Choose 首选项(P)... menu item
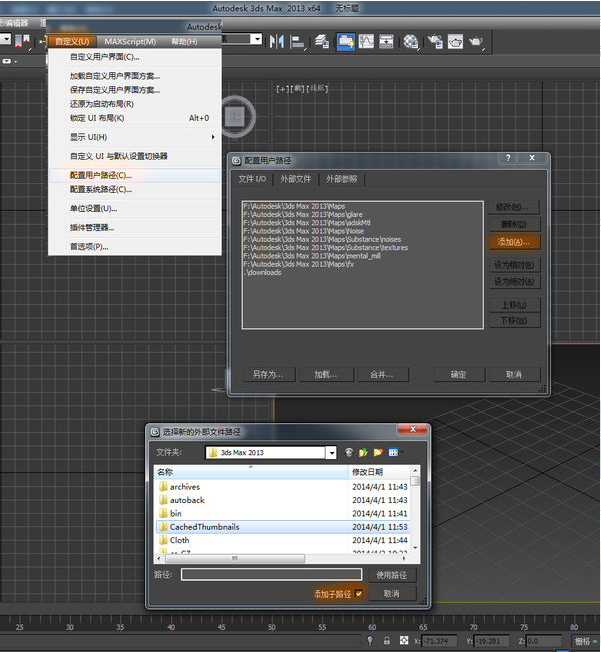Viewport: 601px width, 652px height. click(135, 247)
